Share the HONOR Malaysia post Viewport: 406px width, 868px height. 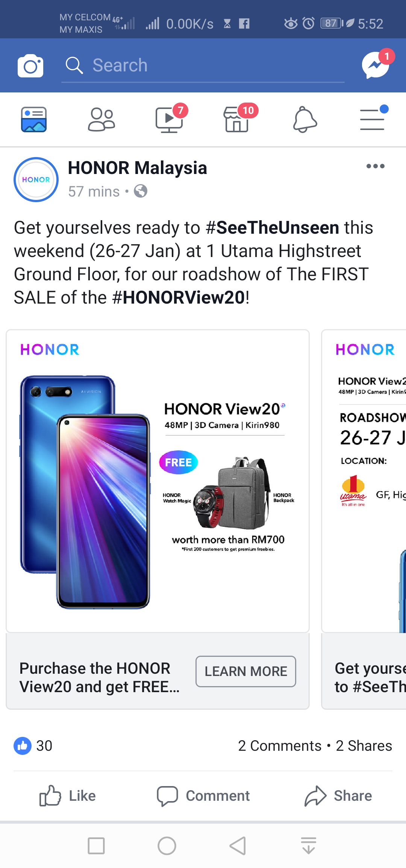338,796
